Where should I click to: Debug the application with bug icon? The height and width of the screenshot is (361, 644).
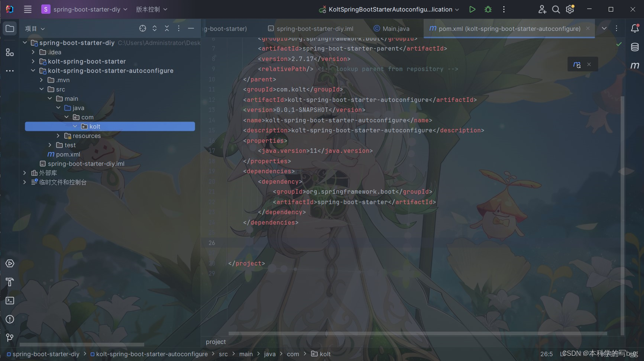pyautogui.click(x=488, y=9)
